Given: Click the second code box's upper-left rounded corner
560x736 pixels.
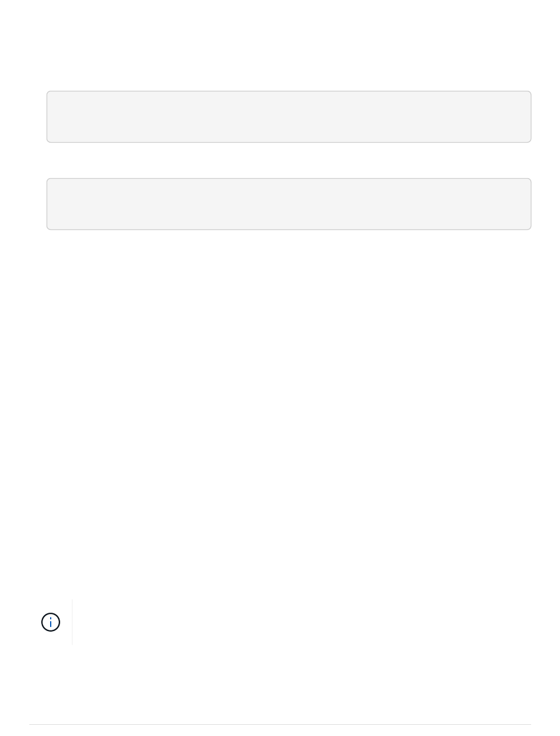Looking at the screenshot, I should [x=49, y=180].
